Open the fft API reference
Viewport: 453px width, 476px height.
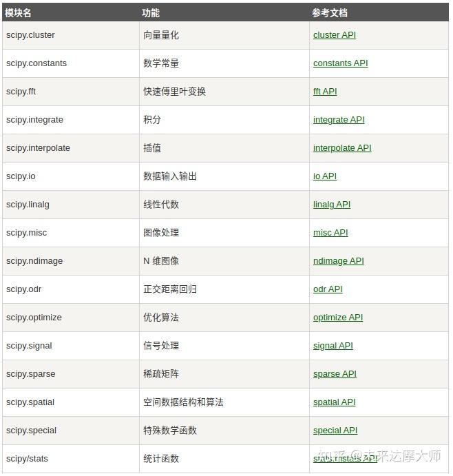point(325,92)
